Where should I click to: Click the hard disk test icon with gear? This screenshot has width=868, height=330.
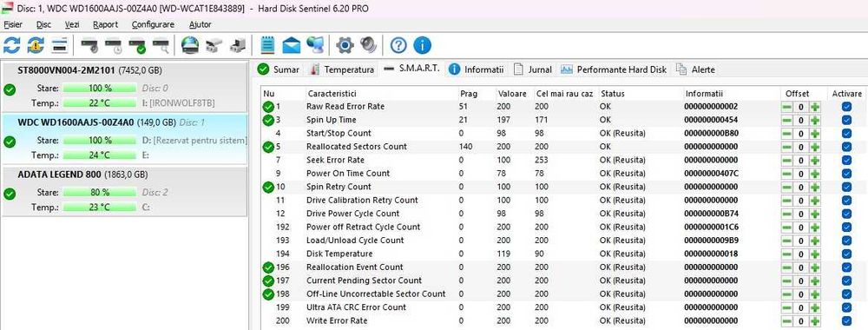89,45
